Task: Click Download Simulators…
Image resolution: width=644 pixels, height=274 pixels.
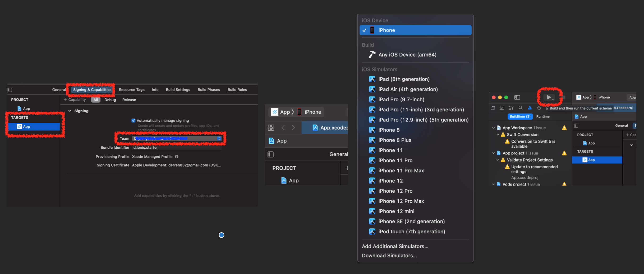Action: (x=389, y=256)
